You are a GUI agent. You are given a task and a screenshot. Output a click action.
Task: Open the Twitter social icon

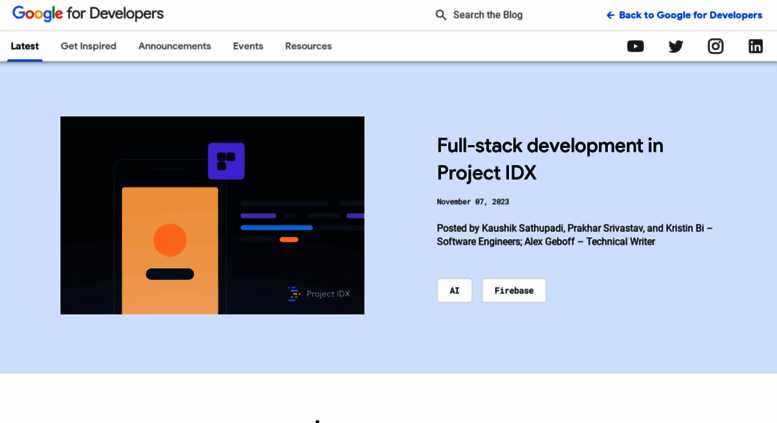click(x=675, y=46)
